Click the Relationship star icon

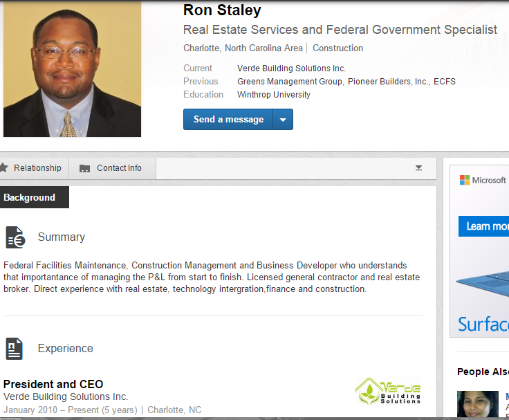click(x=3, y=167)
